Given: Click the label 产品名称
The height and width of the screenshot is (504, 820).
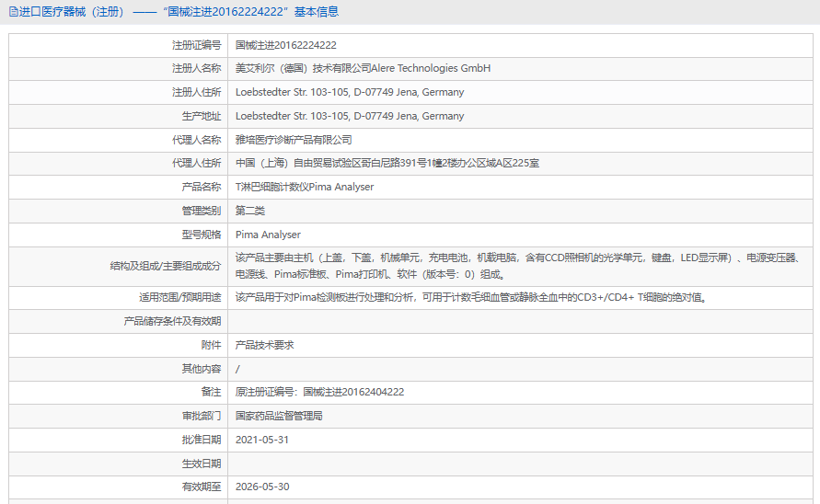Looking at the screenshot, I should [x=202, y=188].
